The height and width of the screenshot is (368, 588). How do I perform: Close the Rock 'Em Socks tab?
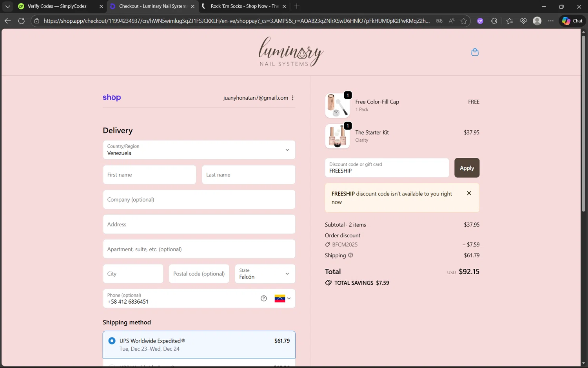tap(284, 6)
